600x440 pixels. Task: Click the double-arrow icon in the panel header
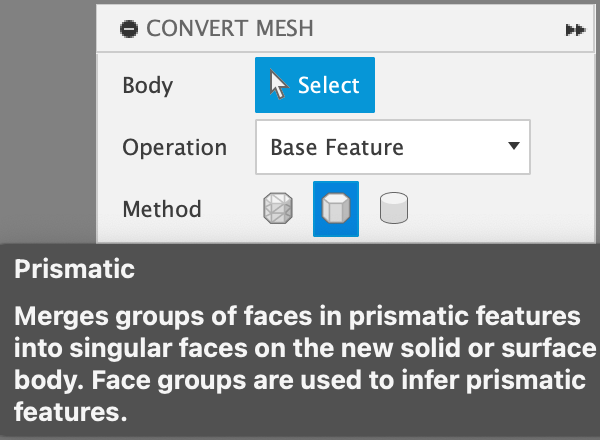tap(574, 30)
